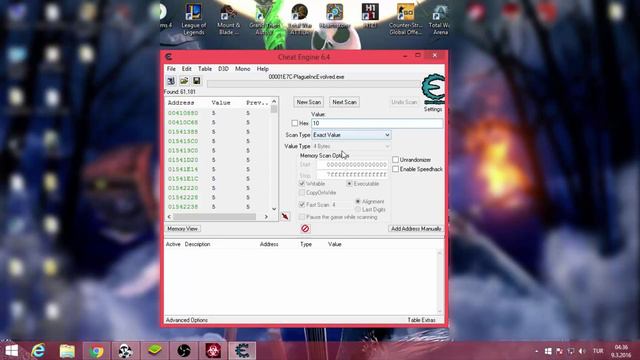Open Table Extras
The height and width of the screenshot is (360, 640).
(x=422, y=320)
